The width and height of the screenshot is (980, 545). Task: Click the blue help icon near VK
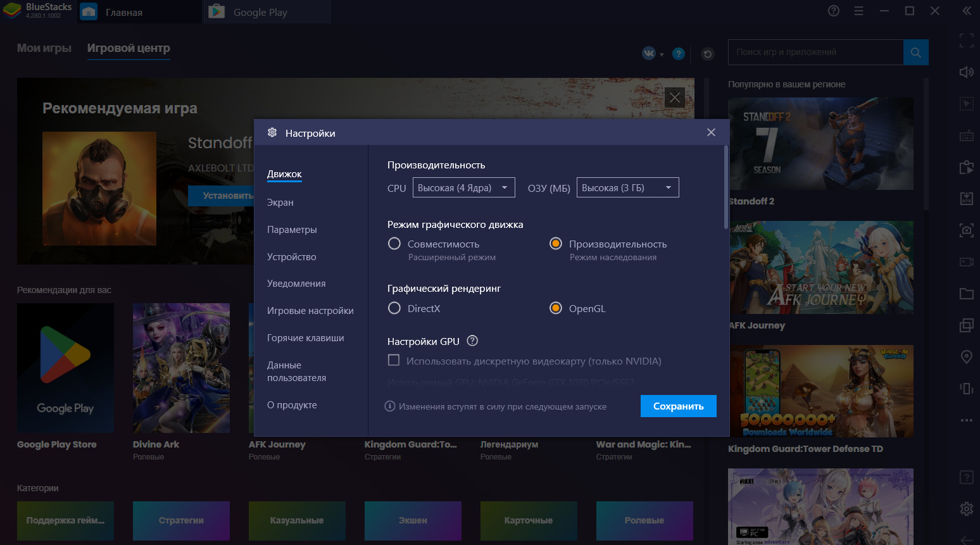(x=679, y=54)
